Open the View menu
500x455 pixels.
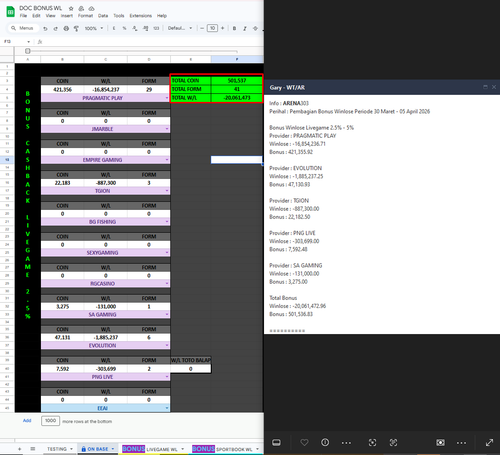[x=50, y=16]
